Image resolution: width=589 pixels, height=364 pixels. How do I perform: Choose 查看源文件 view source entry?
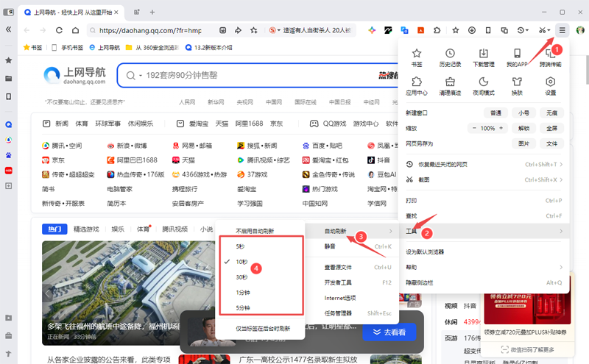tap(352, 267)
